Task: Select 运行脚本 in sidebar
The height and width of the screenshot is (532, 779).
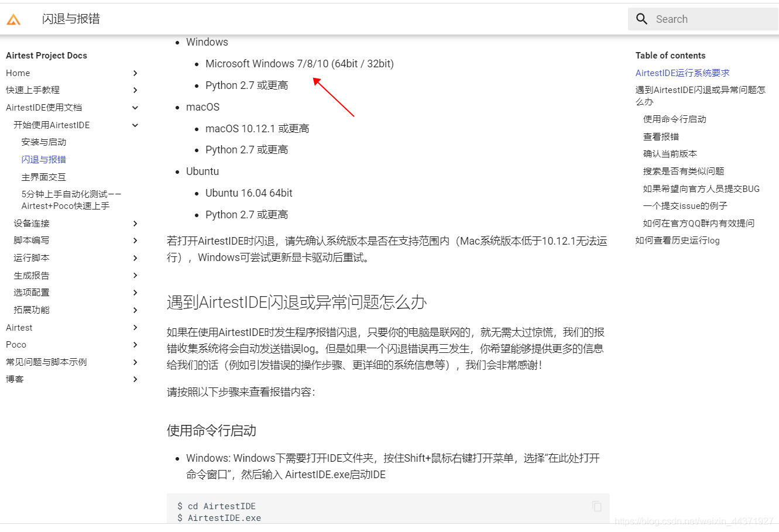Action: (32, 258)
